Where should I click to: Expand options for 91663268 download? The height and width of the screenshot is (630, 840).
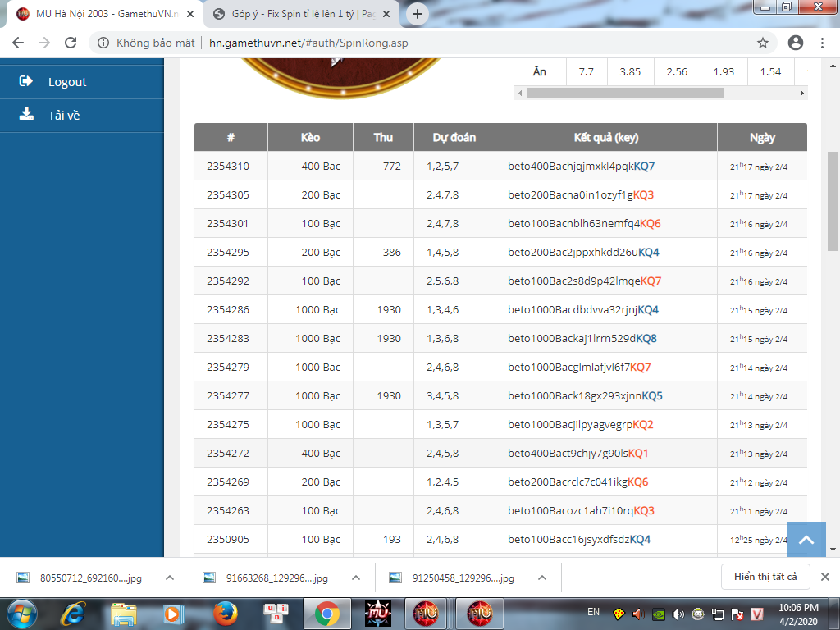pyautogui.click(x=356, y=577)
